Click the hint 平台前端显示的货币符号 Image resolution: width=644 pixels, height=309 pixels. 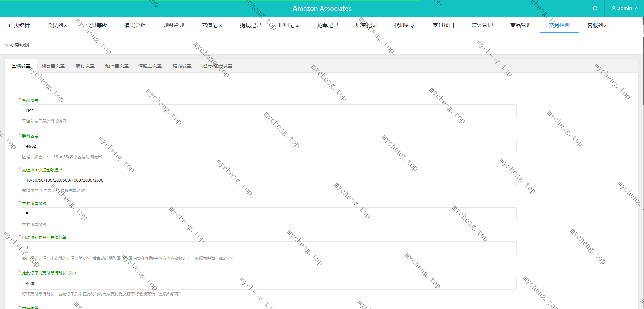coord(44,121)
